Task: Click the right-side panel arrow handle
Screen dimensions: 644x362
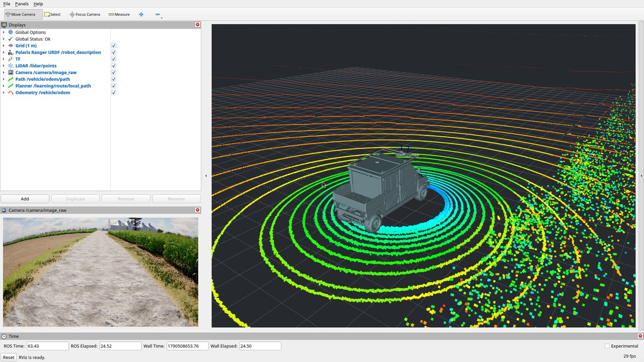Action: click(641, 176)
